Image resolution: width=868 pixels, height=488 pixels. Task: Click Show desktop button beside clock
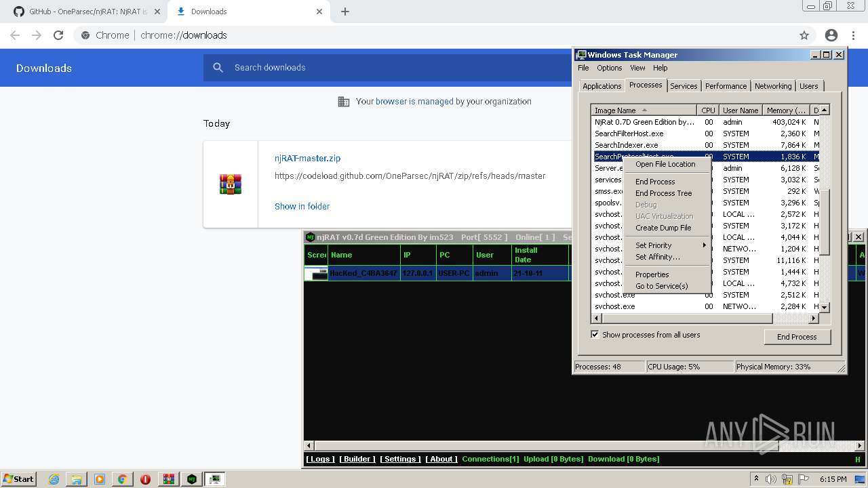[860, 479]
